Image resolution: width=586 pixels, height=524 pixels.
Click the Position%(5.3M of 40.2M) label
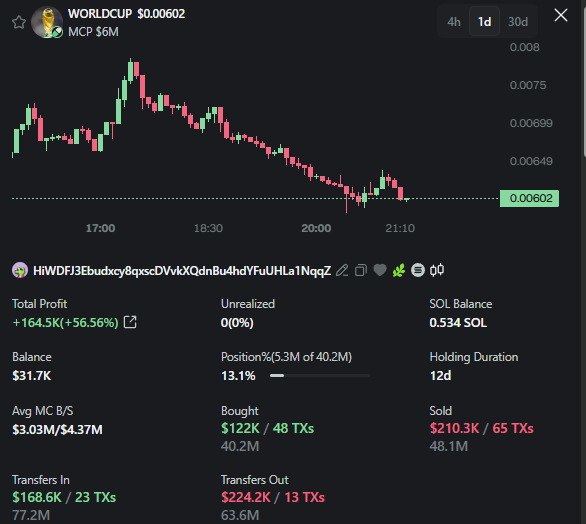coord(287,357)
